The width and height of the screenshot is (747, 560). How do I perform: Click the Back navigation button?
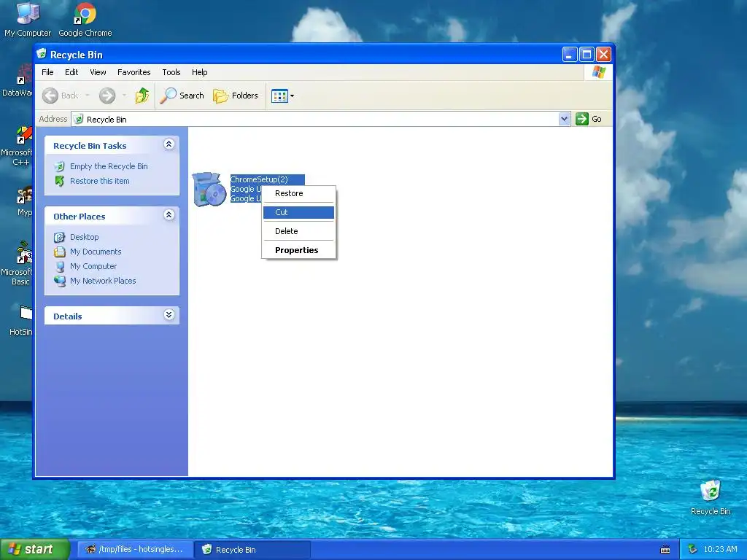point(61,96)
